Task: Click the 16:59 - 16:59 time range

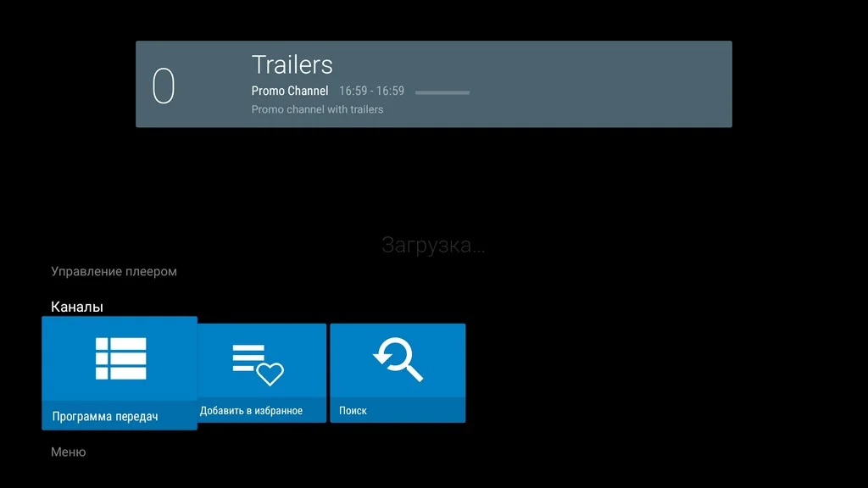Action: point(371,91)
